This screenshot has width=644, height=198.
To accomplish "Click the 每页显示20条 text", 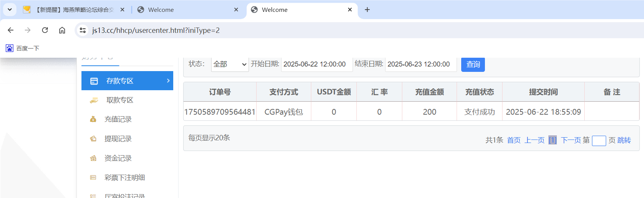I will pyautogui.click(x=209, y=138).
